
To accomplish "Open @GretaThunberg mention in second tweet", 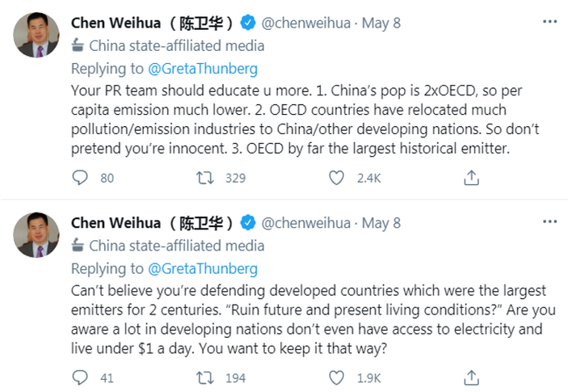I will (x=203, y=268).
